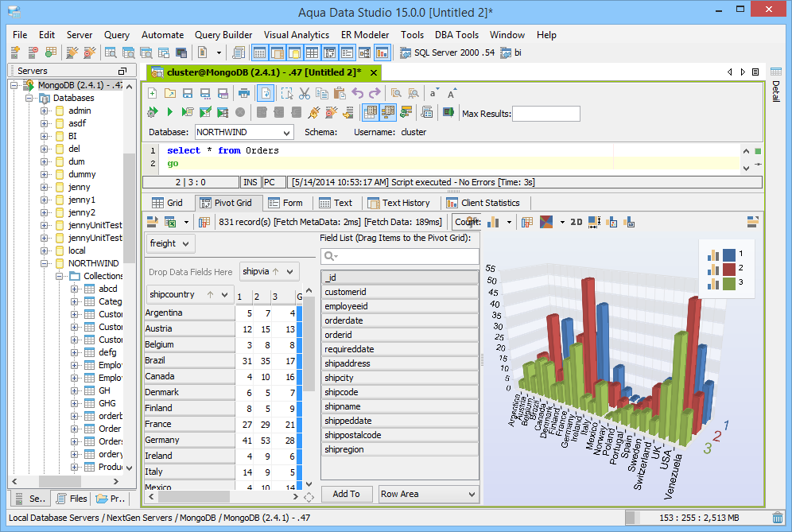792x532 pixels.
Task: Open the Database NORTHWIND dropdown
Action: [x=286, y=133]
